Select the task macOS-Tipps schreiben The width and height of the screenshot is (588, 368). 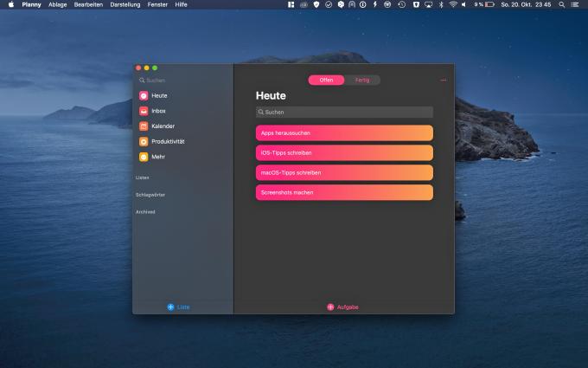(x=344, y=172)
